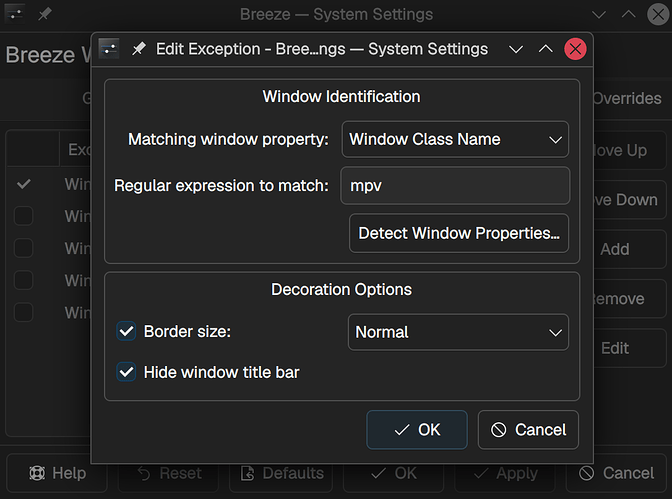Image resolution: width=672 pixels, height=499 pixels.
Task: Close the Edit Exception dialog with red X
Action: pos(575,49)
